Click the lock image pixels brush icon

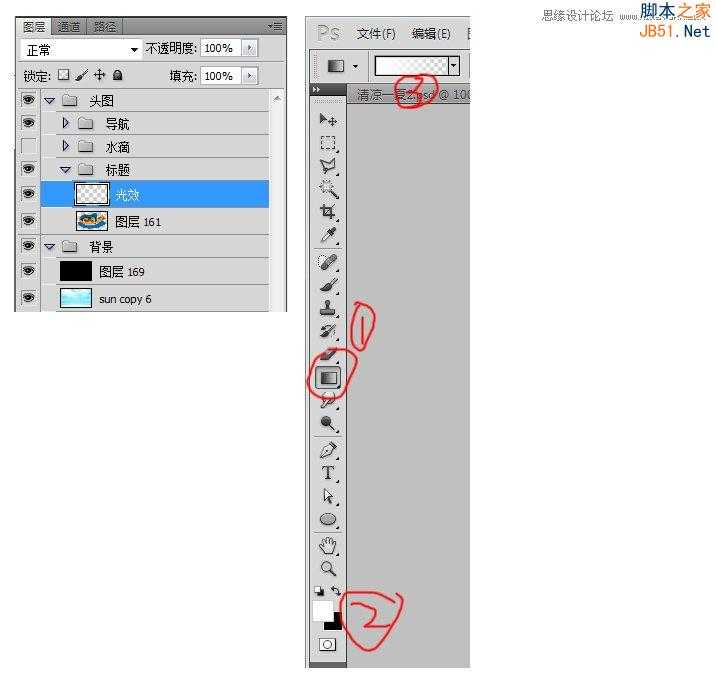click(x=81, y=75)
